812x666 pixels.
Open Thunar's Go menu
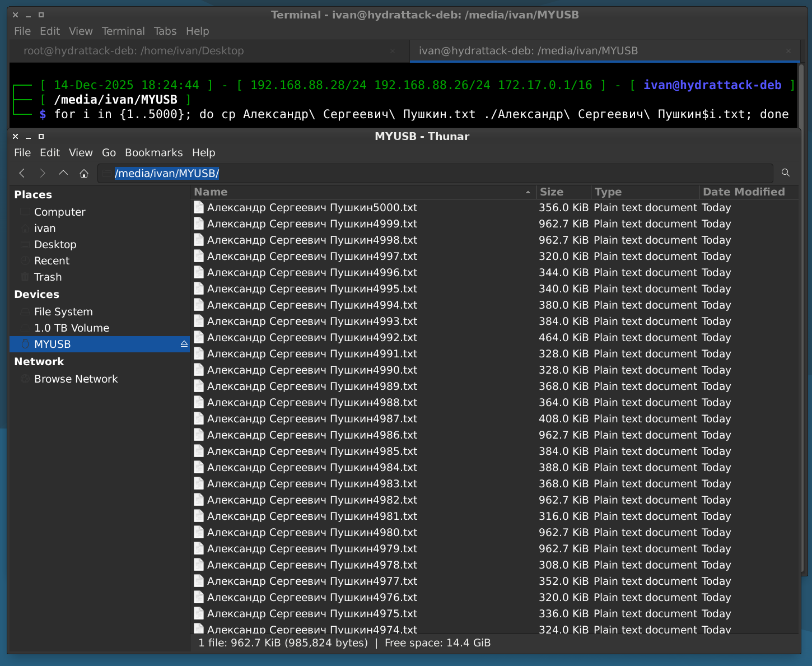pyautogui.click(x=109, y=153)
